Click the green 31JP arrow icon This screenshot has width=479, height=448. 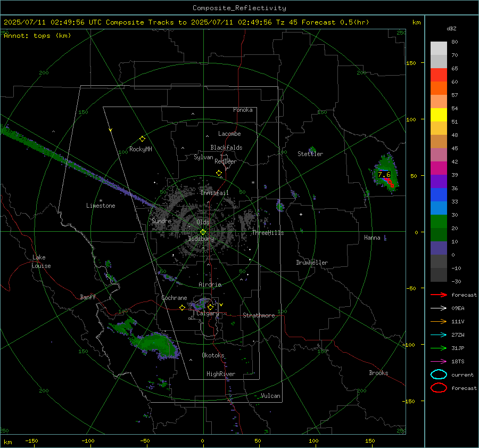[x=439, y=348]
